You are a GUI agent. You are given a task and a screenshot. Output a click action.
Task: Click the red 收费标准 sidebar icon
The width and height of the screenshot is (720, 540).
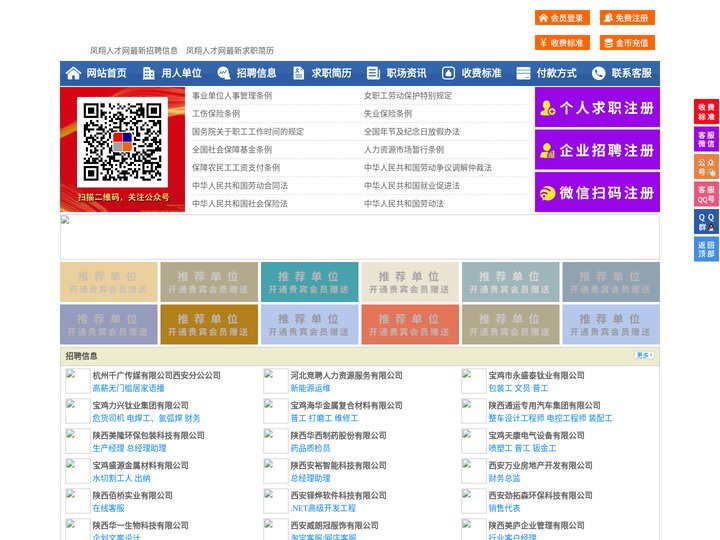coord(706,112)
